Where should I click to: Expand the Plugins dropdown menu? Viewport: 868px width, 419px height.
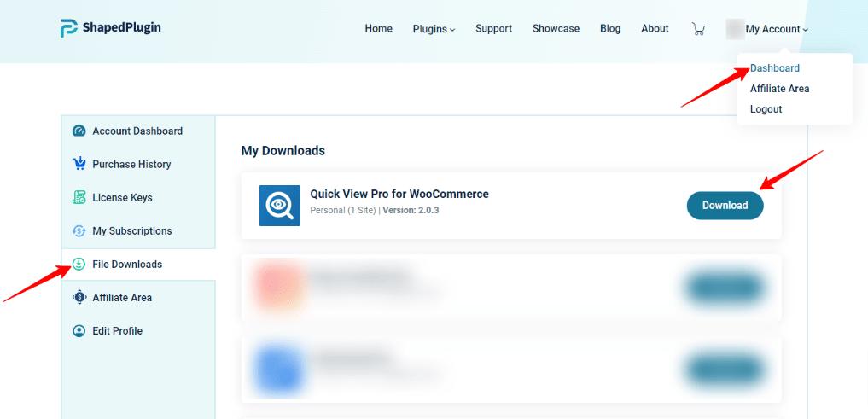tap(434, 29)
